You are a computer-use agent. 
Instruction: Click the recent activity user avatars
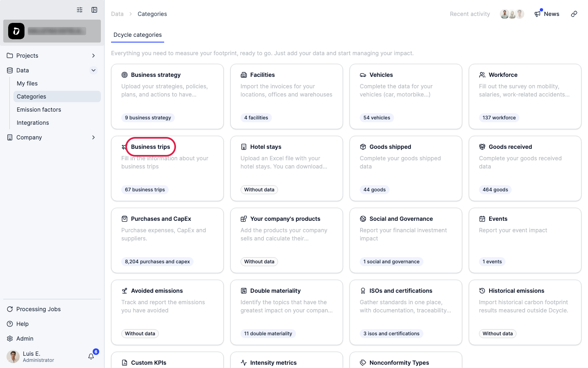click(x=512, y=14)
